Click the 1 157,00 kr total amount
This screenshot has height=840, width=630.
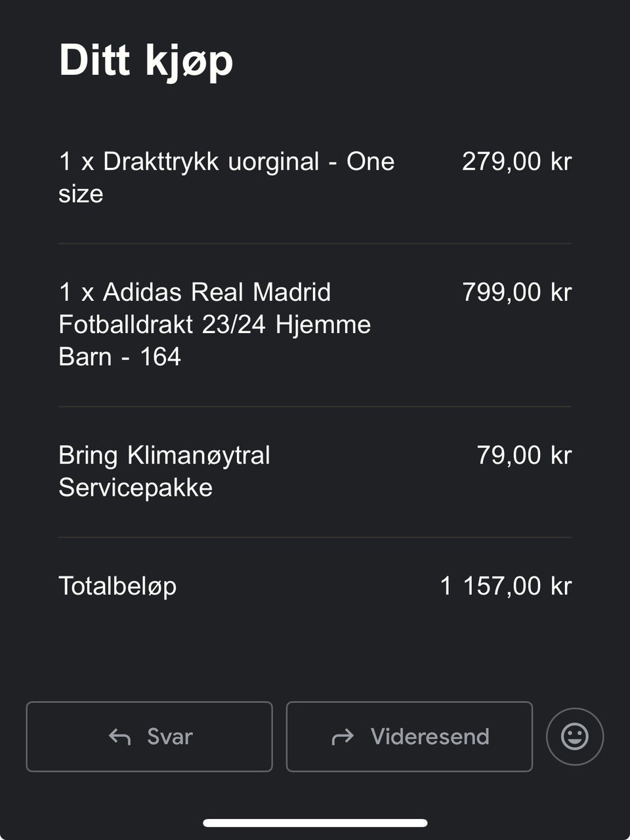pyautogui.click(x=505, y=586)
